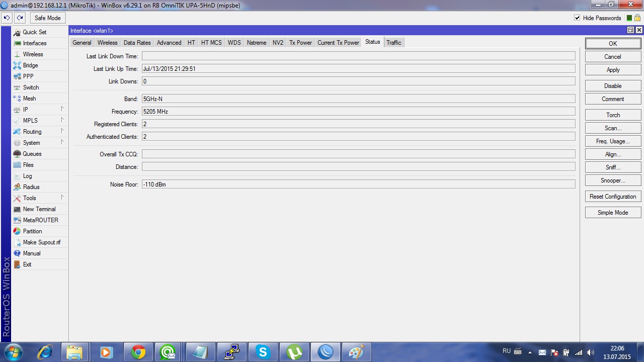
Task: Expand the IP submenu arrow
Action: [62, 109]
